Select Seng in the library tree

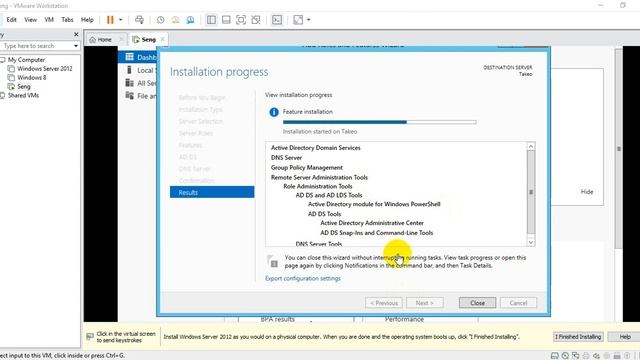23,87
